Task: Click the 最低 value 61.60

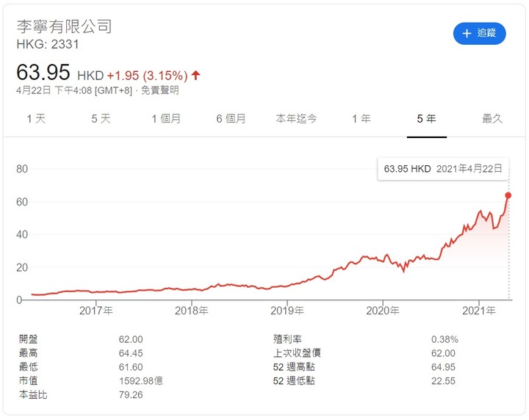Action: [x=131, y=367]
